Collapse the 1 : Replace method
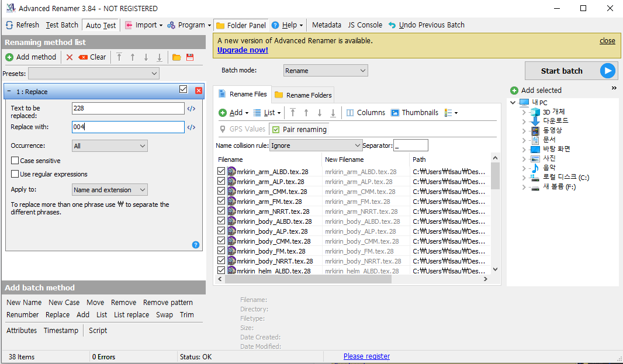 point(9,91)
